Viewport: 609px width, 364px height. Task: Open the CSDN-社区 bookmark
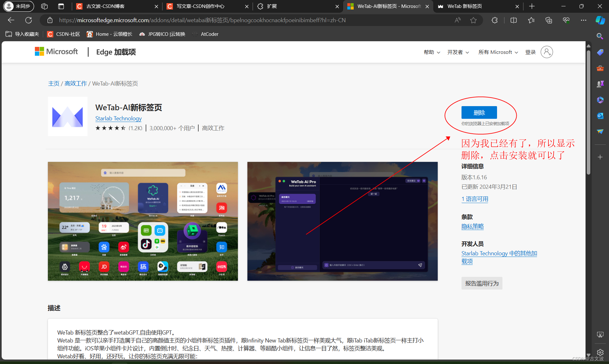(x=63, y=34)
